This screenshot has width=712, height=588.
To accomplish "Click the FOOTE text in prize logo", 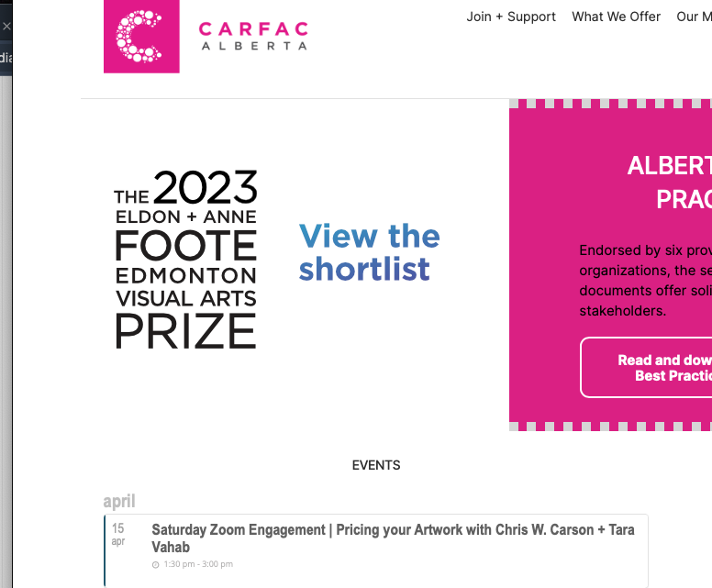I will click(x=186, y=246).
